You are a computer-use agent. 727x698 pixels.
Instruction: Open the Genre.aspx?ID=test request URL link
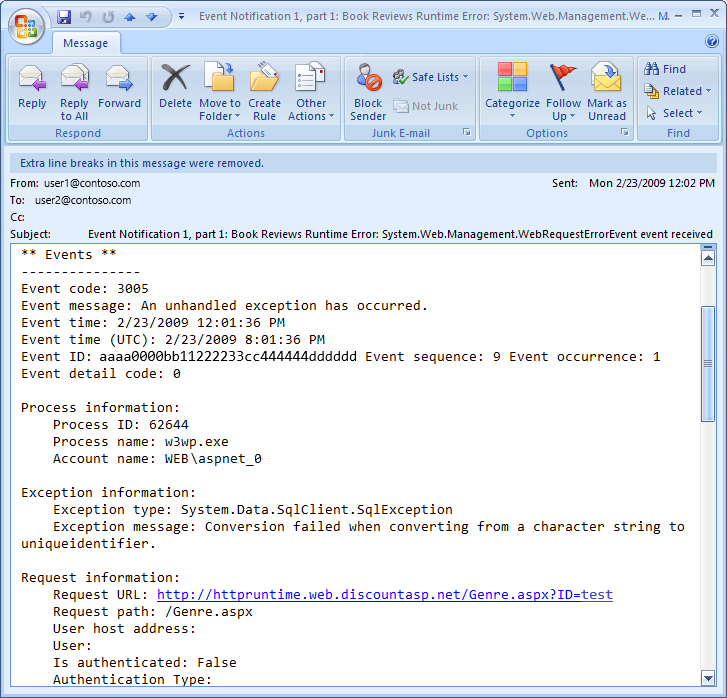pyautogui.click(x=385, y=595)
